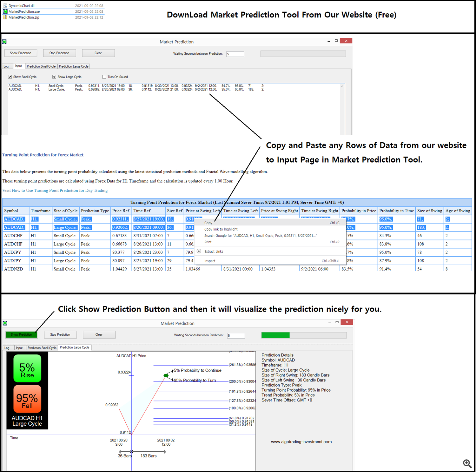This screenshot has height=472, width=476.
Task: Click the 5% Probability to Continue label
Action: [197, 370]
